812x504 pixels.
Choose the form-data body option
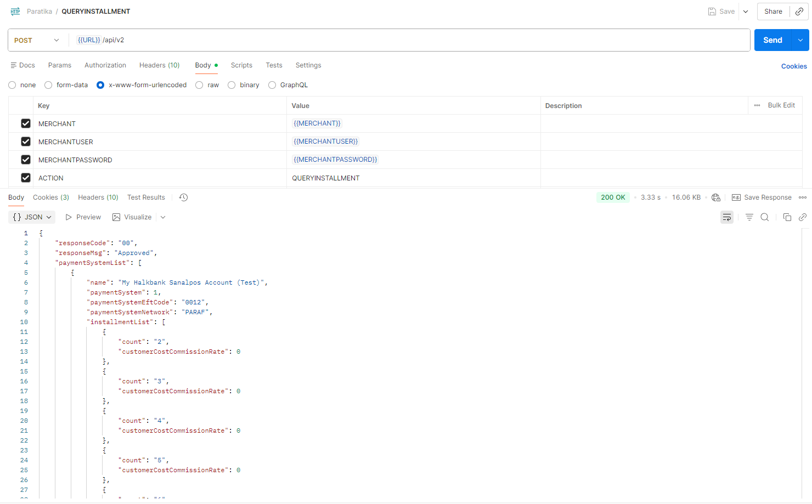point(49,85)
